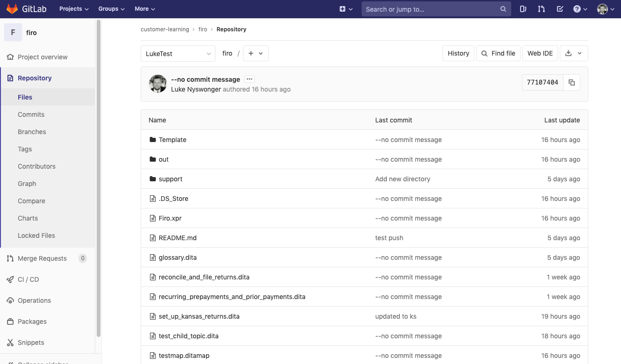The image size is (621, 364).
Task: Open the download source code dropdown
Action: tap(574, 53)
